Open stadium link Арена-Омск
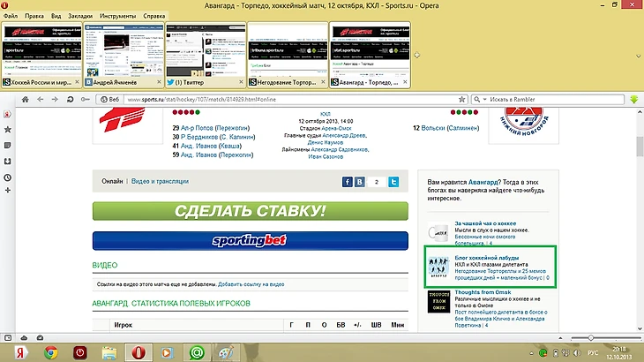The height and width of the screenshot is (362, 644). 336,128
